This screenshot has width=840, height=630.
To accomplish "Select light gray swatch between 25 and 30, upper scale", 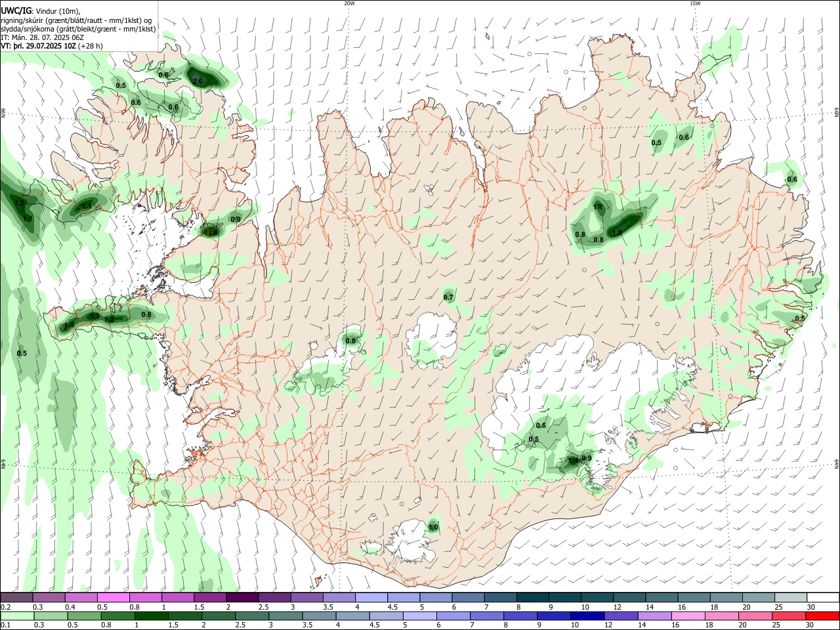I will (791, 598).
